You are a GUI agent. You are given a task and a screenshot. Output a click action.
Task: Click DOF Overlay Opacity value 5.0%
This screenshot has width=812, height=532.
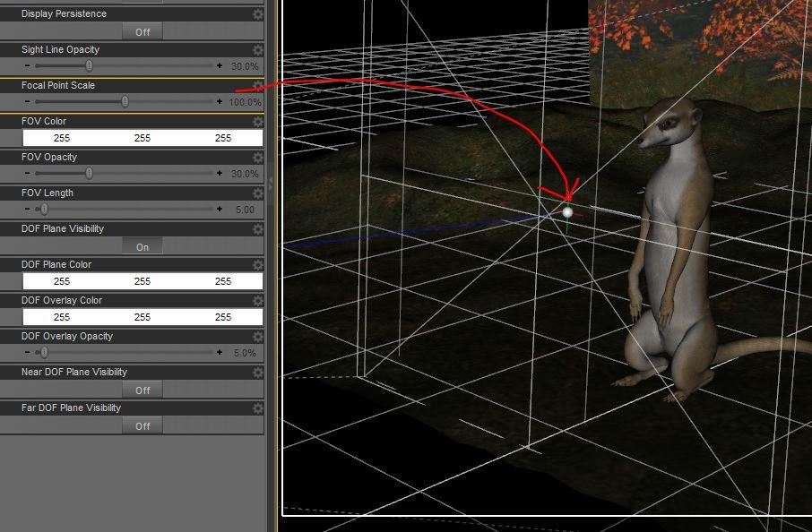[x=245, y=353]
